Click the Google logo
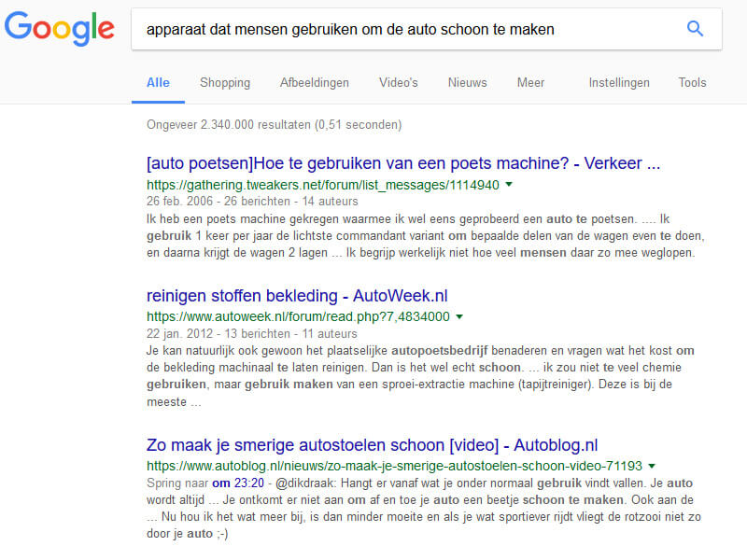Viewport: 747px width, 560px height. (60, 28)
